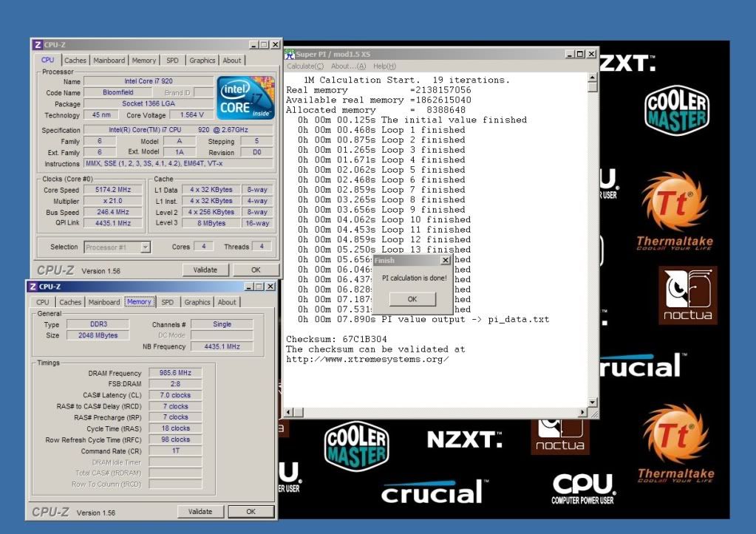Click the Code Name value Bloomfield
756x534 pixels.
[x=118, y=92]
